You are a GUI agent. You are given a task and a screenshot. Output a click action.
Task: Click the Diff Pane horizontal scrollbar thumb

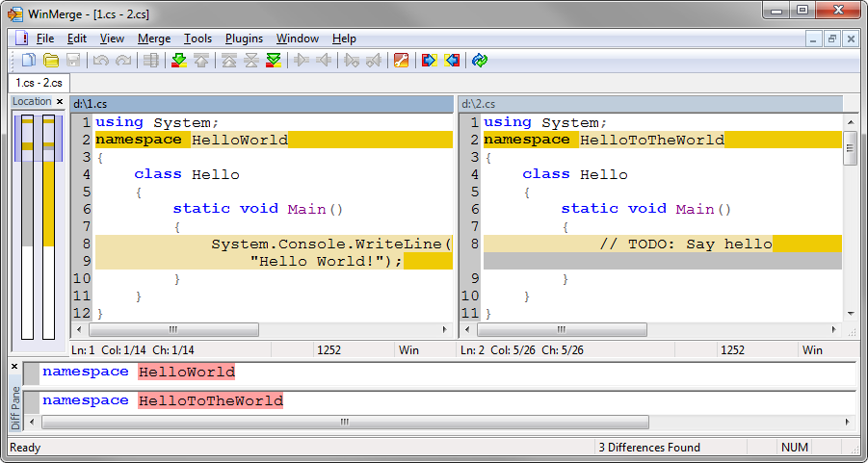pos(345,422)
